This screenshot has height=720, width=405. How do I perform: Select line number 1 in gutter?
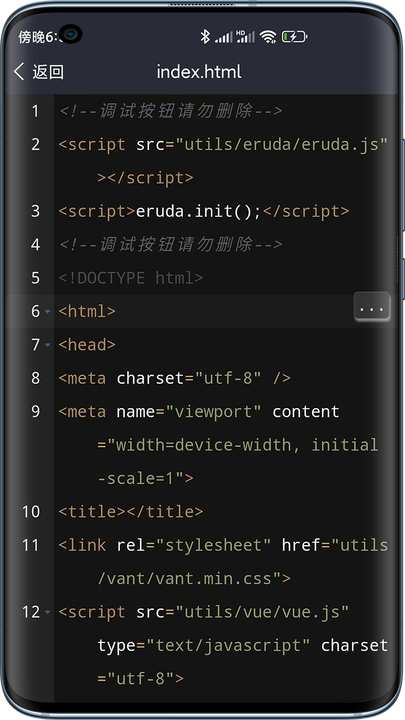point(35,111)
